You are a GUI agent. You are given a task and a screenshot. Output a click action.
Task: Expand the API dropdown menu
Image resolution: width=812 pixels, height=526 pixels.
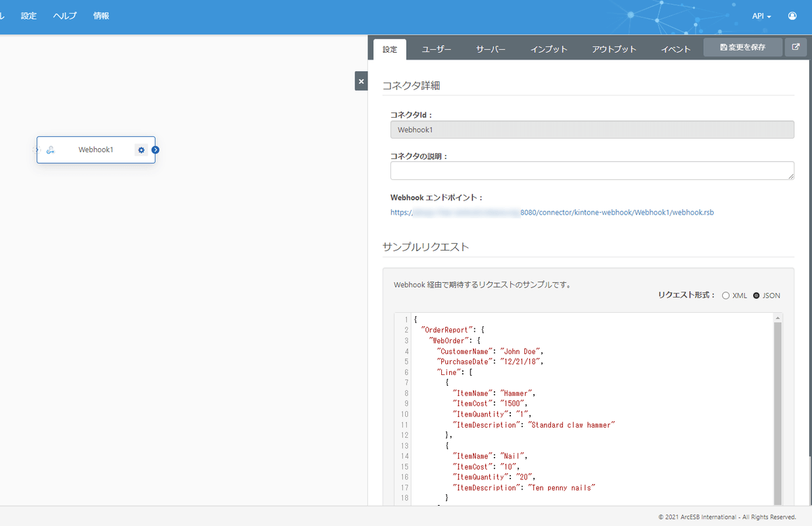(x=762, y=16)
